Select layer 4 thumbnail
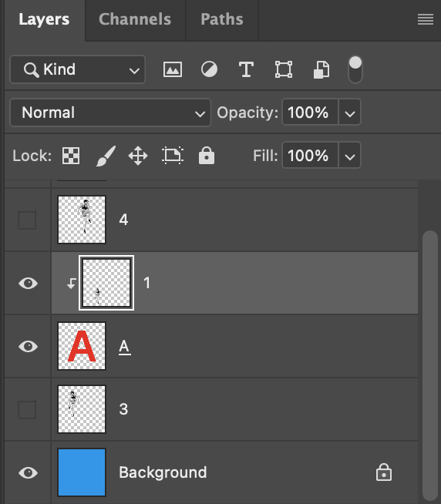 [82, 220]
